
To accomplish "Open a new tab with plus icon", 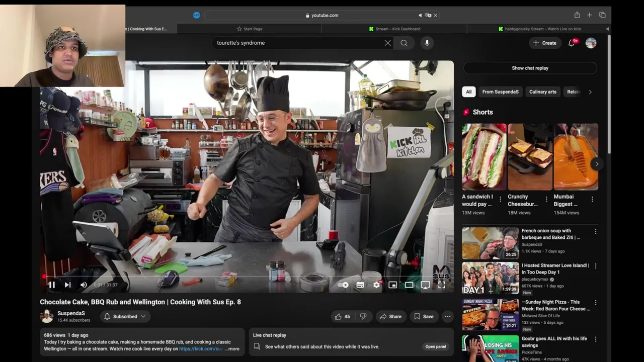I will point(590,15).
